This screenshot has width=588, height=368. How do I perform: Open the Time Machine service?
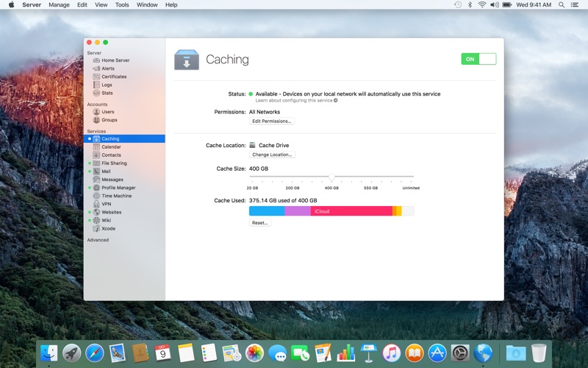[116, 196]
